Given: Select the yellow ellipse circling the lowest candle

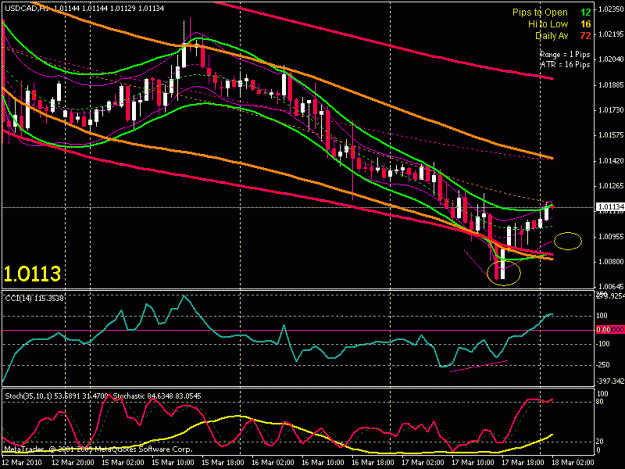Looking at the screenshot, I should coord(504,273).
